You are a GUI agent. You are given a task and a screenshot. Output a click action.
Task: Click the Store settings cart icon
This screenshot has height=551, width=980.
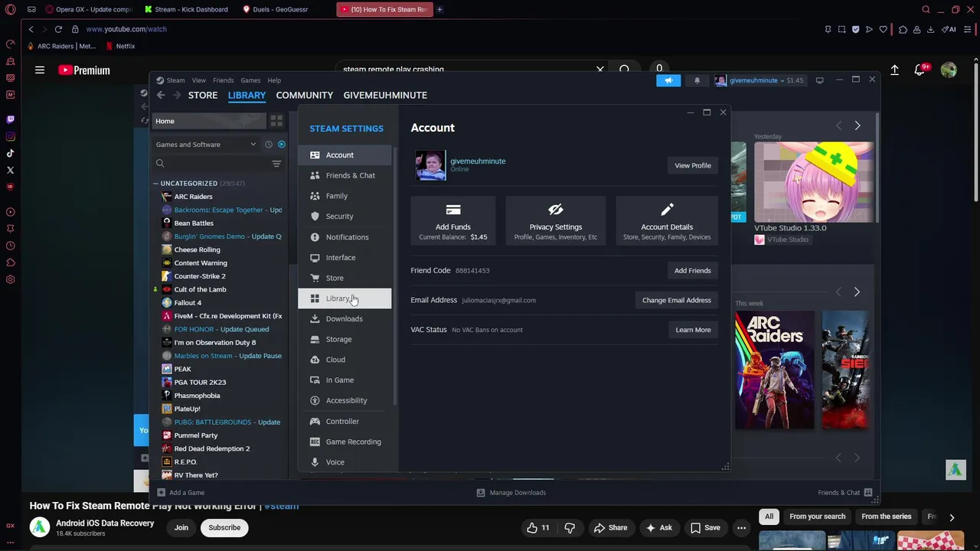tap(315, 278)
